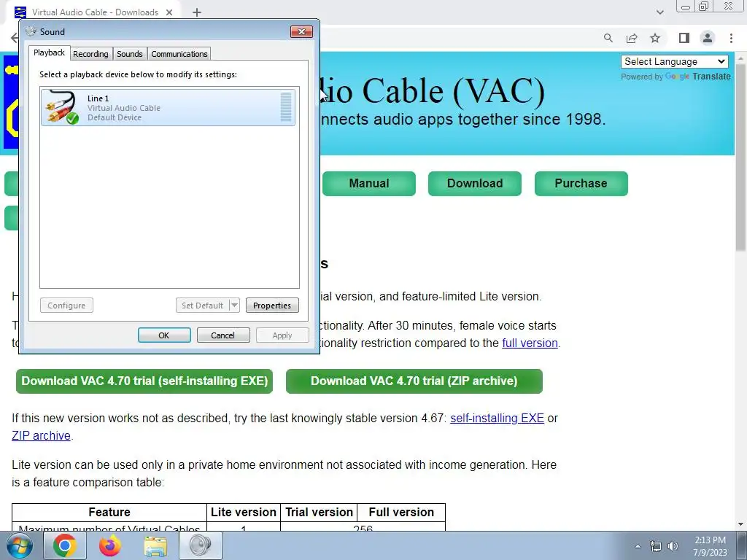The width and height of the screenshot is (747, 560).
Task: Expand the Set Default dropdown arrow
Action: coord(234,306)
